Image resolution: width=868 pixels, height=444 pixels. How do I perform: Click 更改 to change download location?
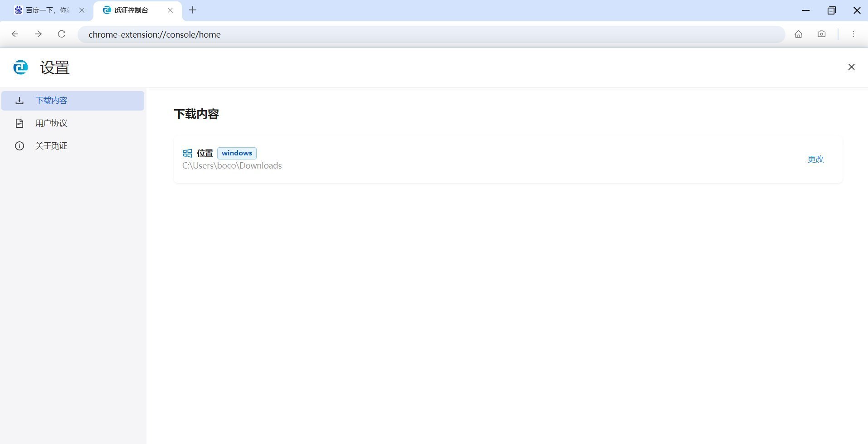click(x=815, y=159)
